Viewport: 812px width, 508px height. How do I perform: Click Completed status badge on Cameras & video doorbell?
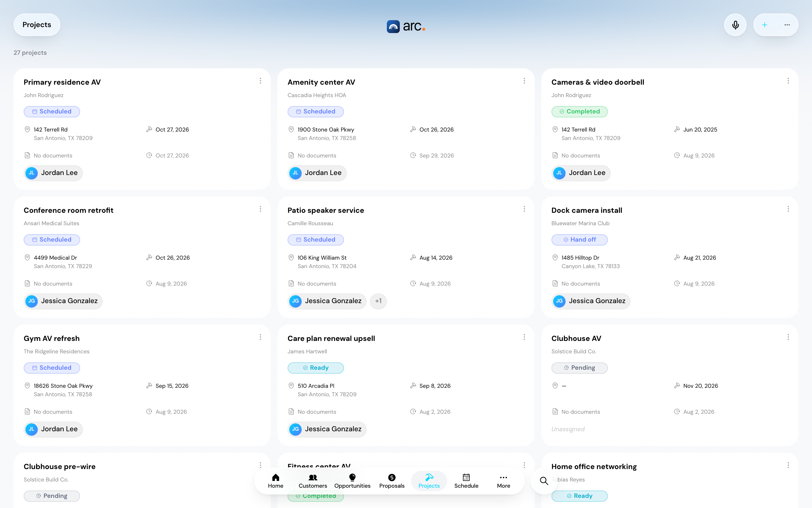(579, 111)
